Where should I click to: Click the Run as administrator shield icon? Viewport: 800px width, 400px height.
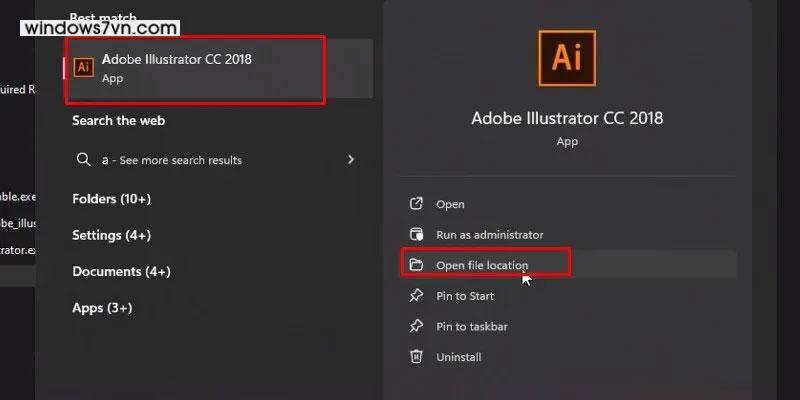point(417,235)
